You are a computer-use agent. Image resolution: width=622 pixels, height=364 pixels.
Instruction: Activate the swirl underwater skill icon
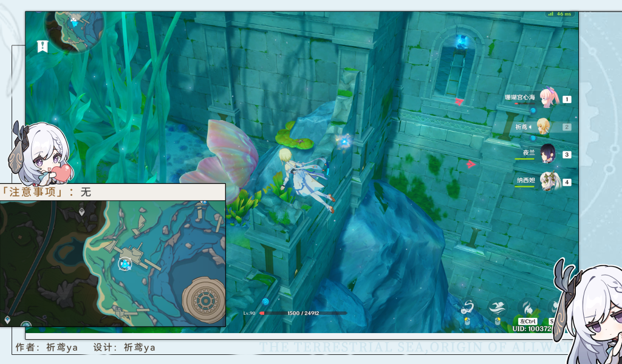[468, 306]
